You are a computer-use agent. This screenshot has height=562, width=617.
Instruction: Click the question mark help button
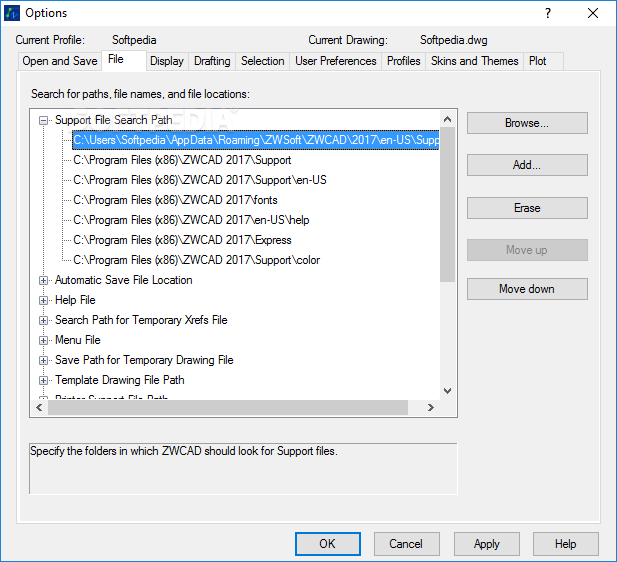548,13
